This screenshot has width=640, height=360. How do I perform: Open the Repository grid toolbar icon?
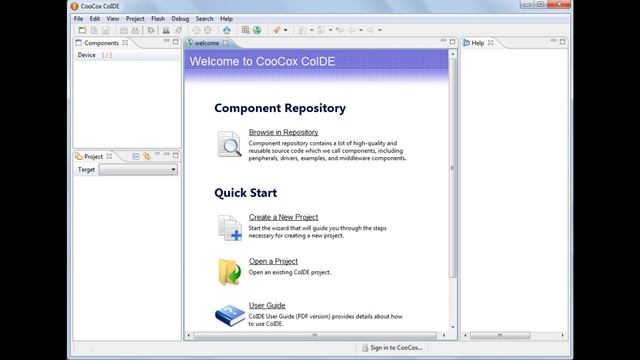pyautogui.click(x=245, y=30)
